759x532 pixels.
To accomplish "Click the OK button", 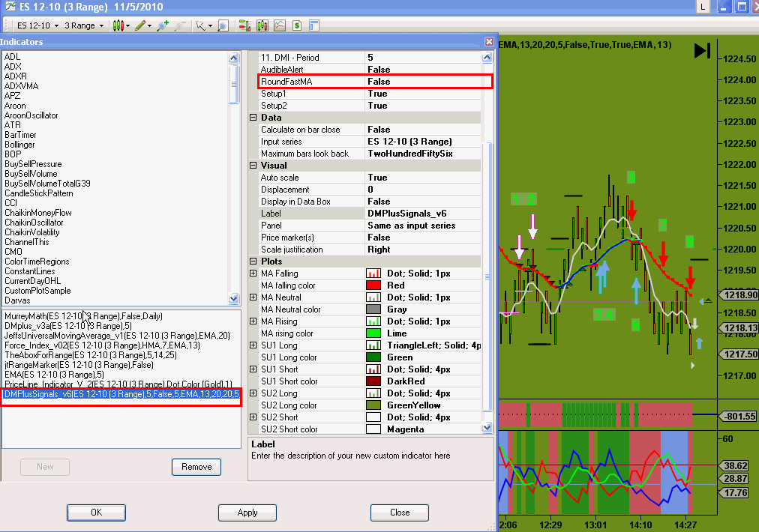I will pyautogui.click(x=96, y=513).
